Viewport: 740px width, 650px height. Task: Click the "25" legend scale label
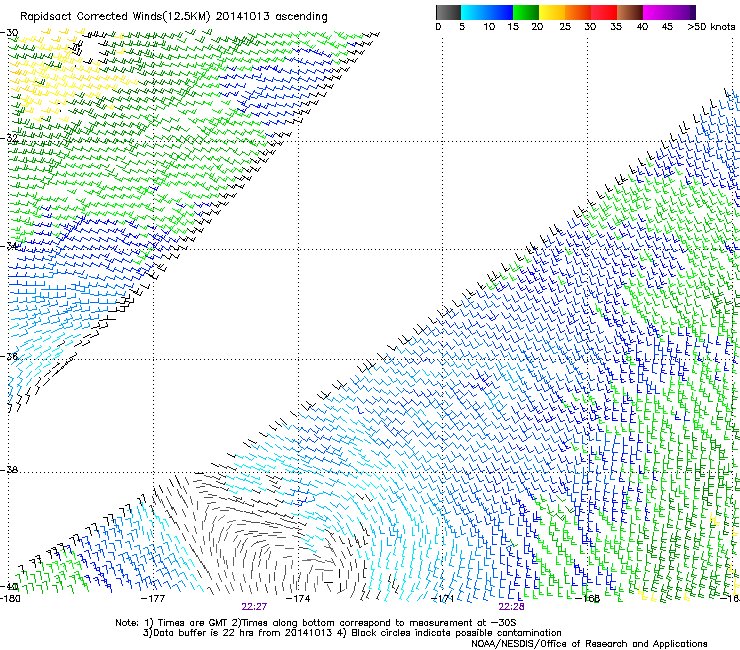565,27
